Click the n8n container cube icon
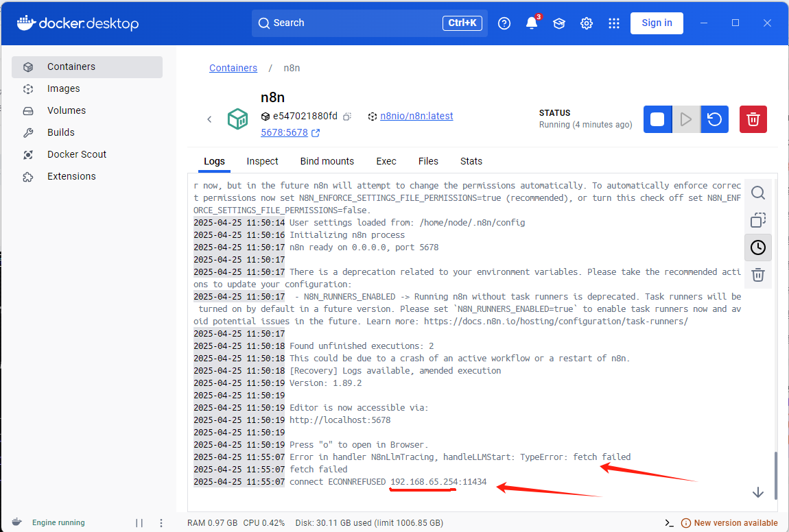This screenshot has width=789, height=532. [237, 119]
